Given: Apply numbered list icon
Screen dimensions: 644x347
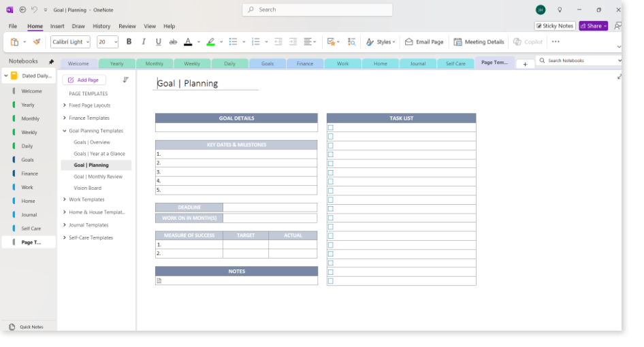Looking at the screenshot, I should pos(255,42).
